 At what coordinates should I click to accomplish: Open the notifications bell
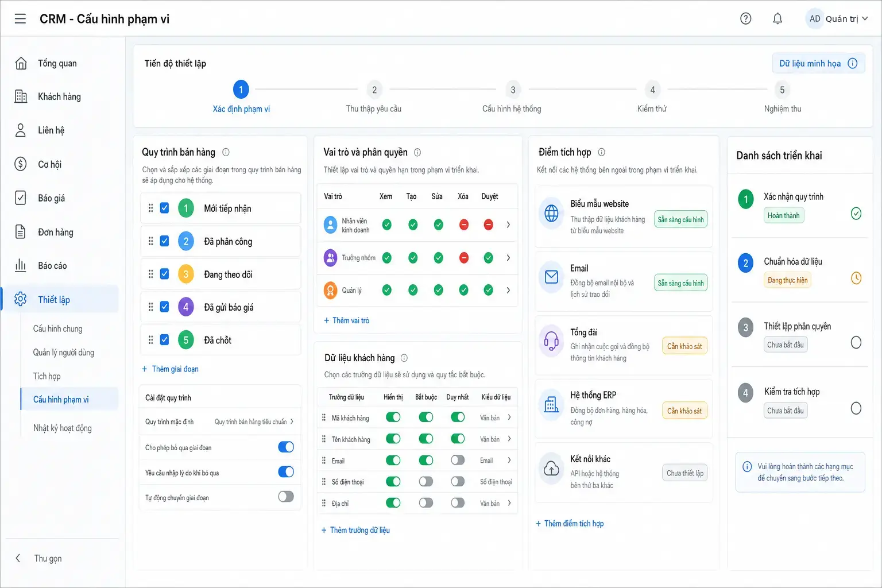pyautogui.click(x=777, y=18)
